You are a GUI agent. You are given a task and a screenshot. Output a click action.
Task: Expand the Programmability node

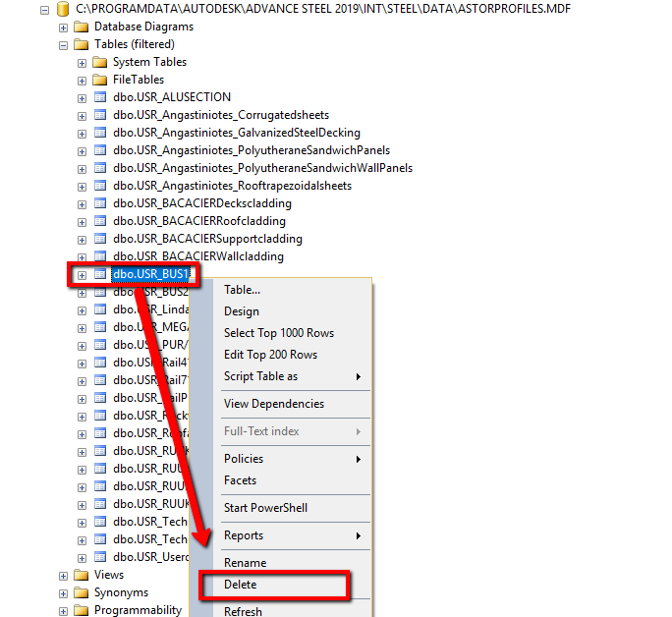pyautogui.click(x=64, y=611)
